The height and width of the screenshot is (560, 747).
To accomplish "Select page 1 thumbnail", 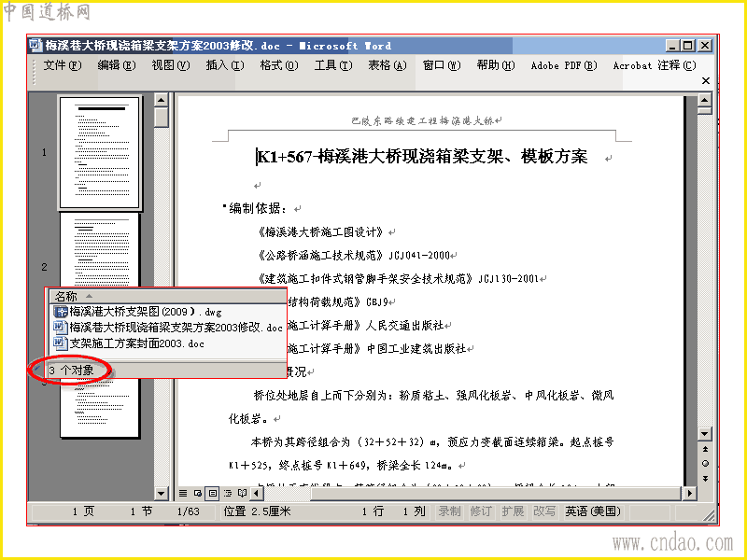I will [x=100, y=152].
